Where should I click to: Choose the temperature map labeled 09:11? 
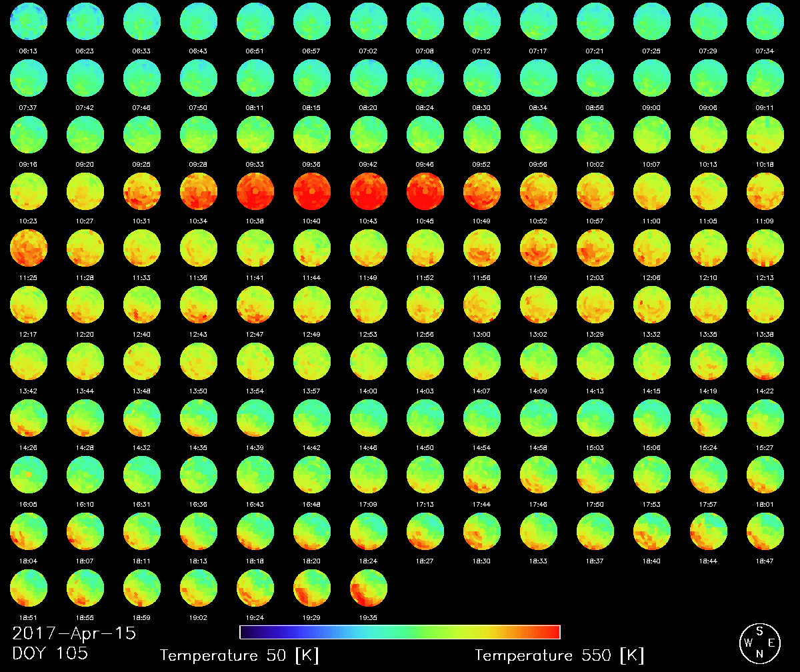coord(765,78)
